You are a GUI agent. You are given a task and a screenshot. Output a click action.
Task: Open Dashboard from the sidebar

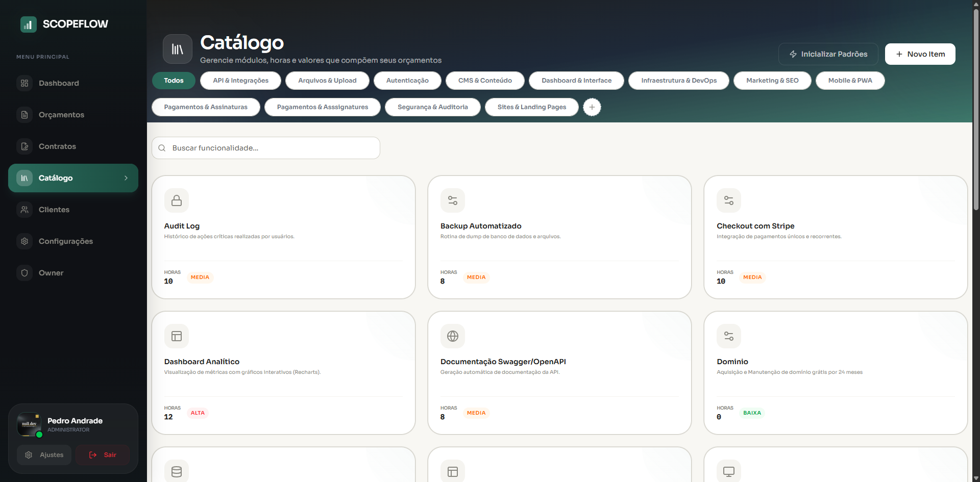point(73,83)
